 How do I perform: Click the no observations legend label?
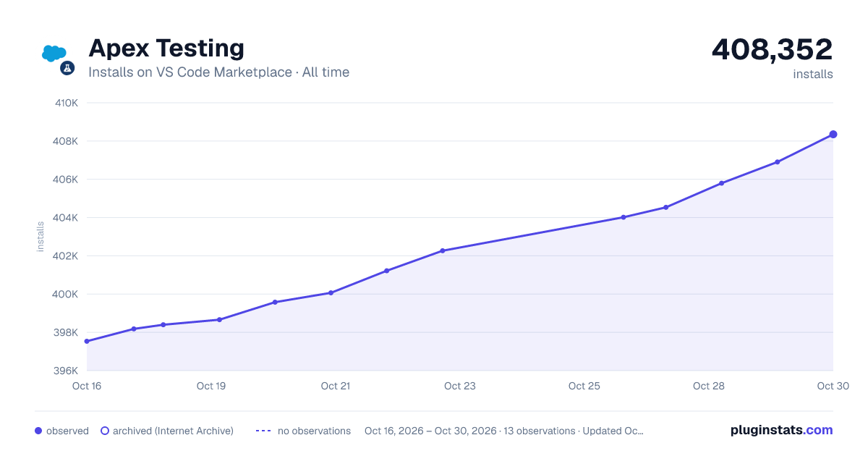coord(314,431)
